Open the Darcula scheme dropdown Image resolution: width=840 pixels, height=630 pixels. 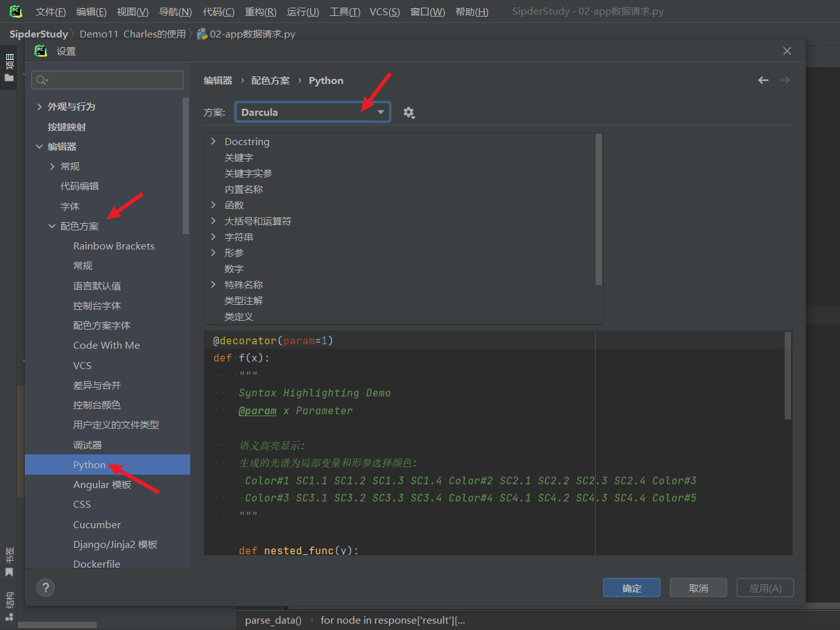tap(312, 112)
